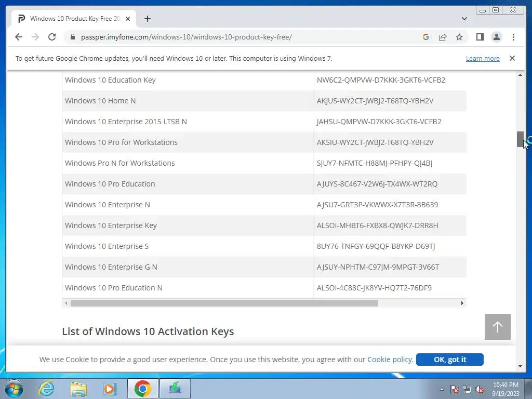Show hidden system tray icons
The image size is (532, 399).
(x=442, y=389)
